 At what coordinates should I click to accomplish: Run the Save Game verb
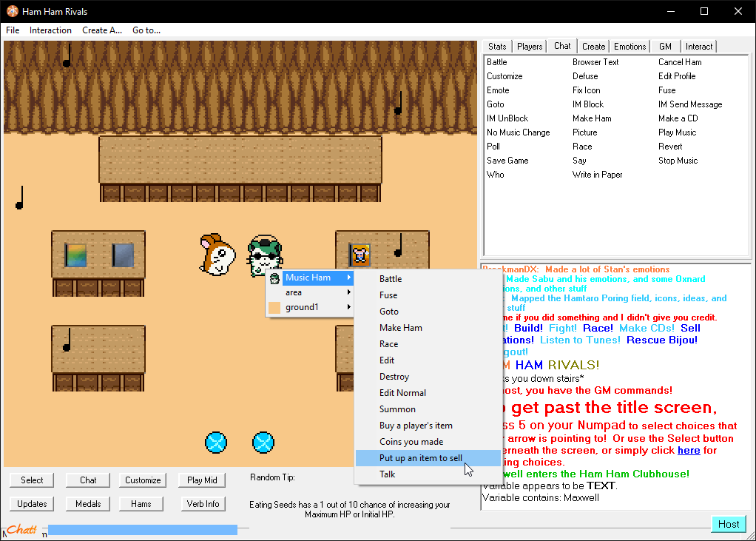click(x=507, y=161)
